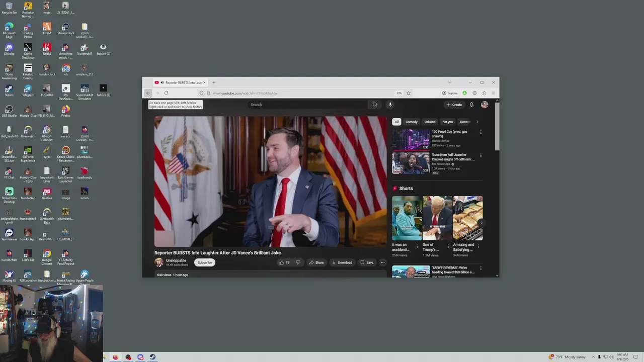Open the Firefox extensions puzzle icon
The image size is (644, 362).
[x=484, y=93]
